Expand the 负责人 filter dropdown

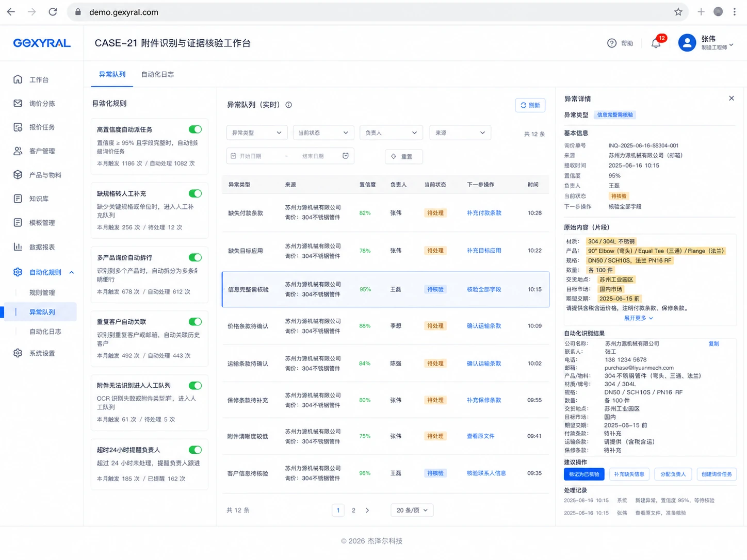tap(391, 133)
